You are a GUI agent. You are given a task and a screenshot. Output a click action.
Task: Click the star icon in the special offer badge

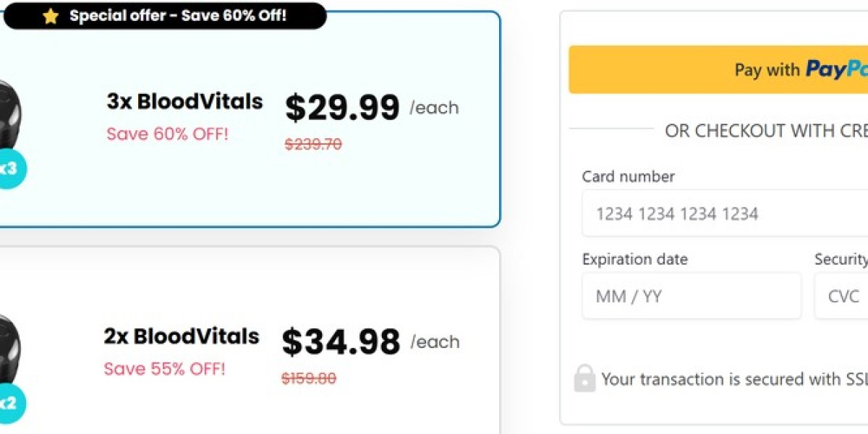50,17
